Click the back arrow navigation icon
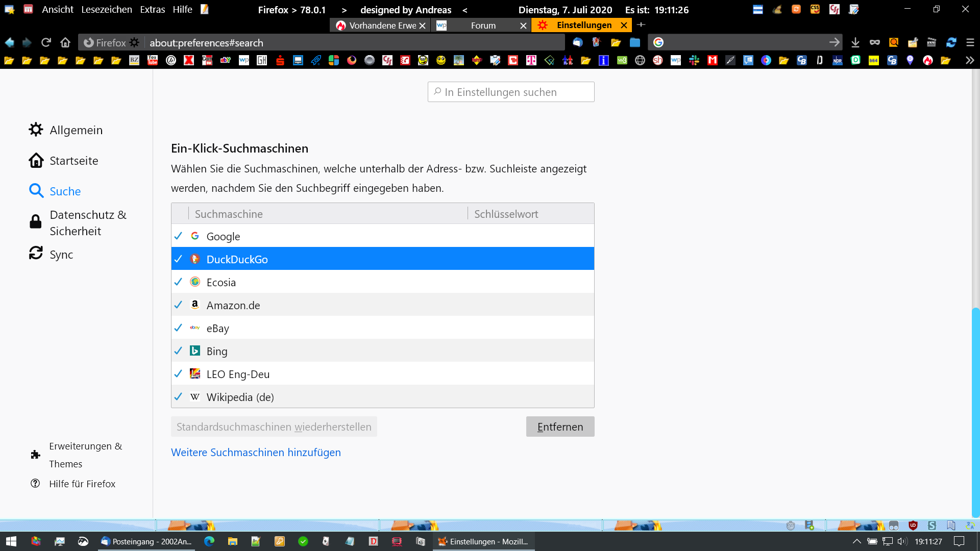 click(x=9, y=42)
